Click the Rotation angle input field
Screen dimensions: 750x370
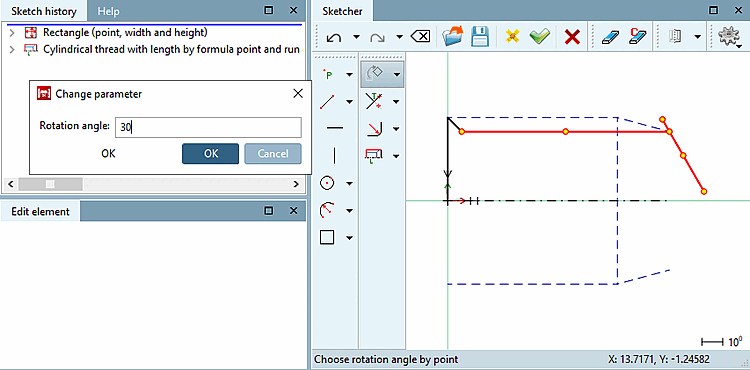pos(209,127)
